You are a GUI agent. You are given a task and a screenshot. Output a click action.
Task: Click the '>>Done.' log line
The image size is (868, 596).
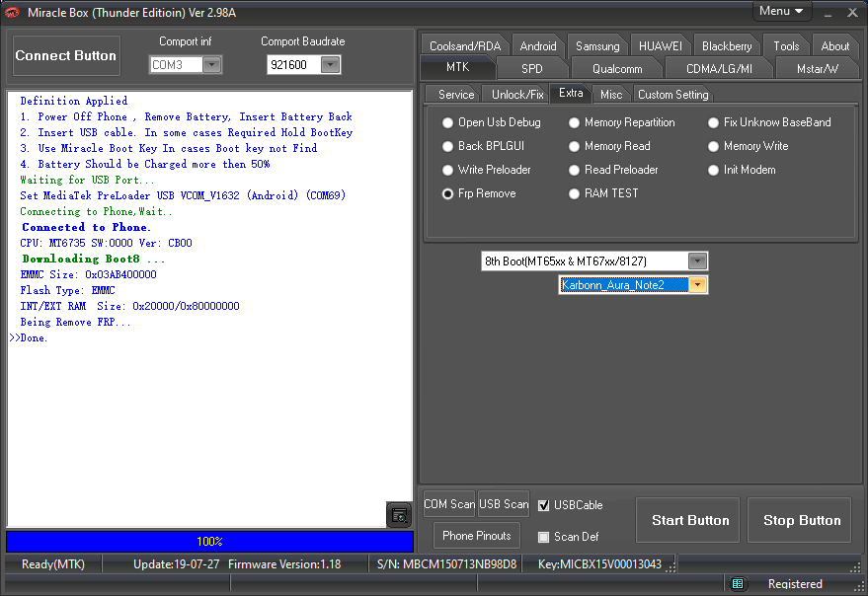click(x=29, y=338)
